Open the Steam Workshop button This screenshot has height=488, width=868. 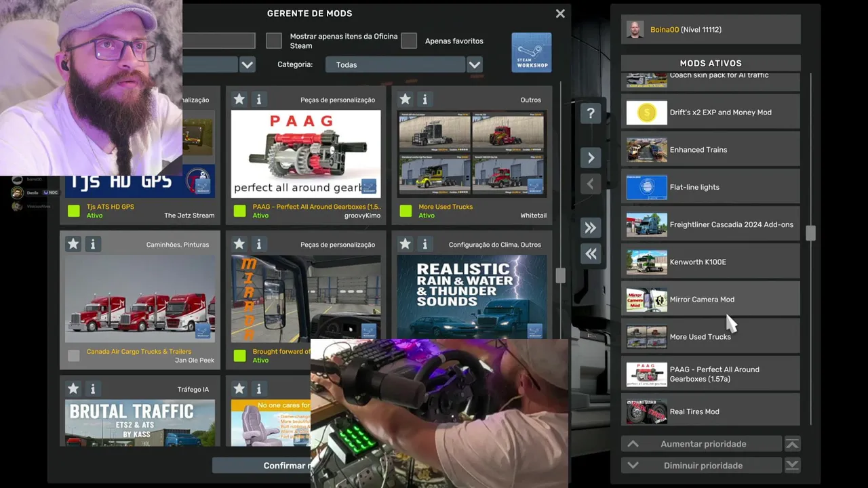(x=531, y=52)
